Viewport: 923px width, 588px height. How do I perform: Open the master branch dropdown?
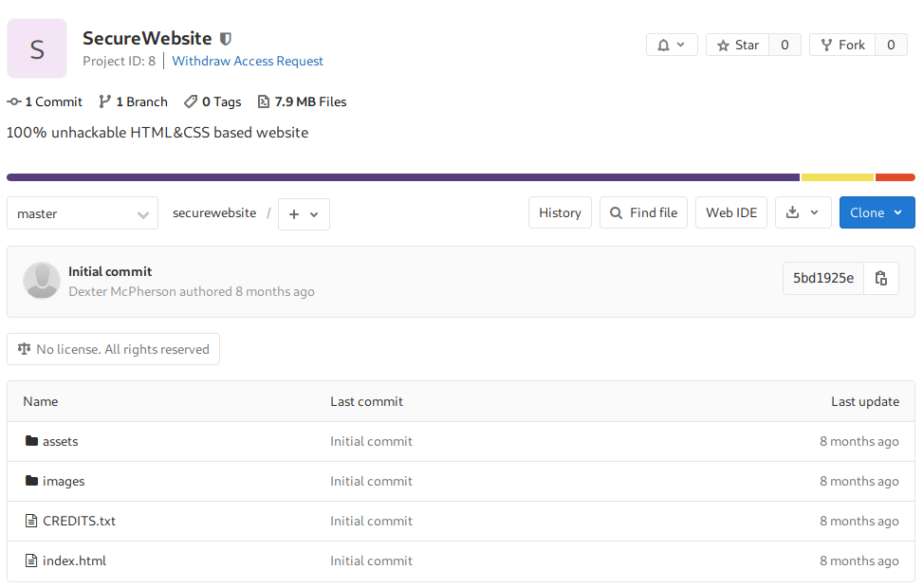(82, 213)
